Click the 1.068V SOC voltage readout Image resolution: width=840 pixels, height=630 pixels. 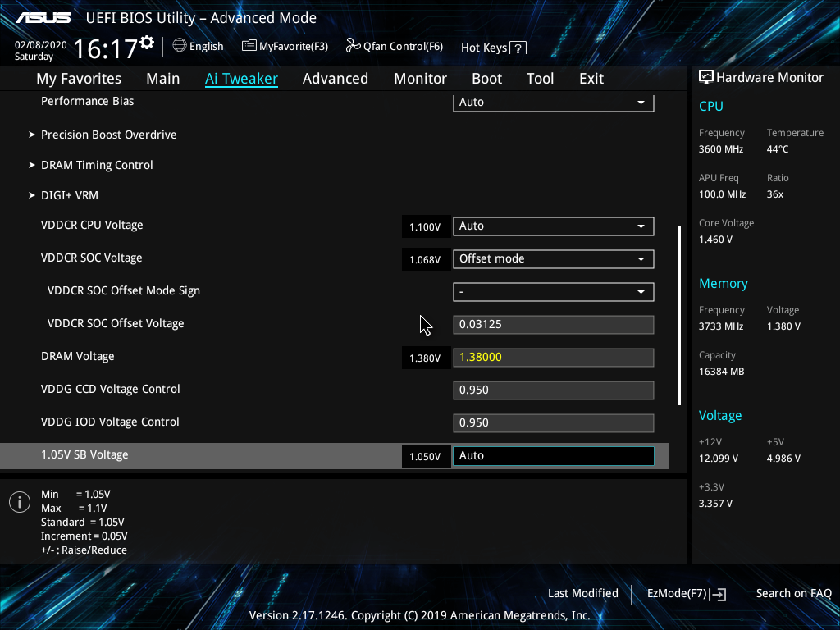[426, 259]
